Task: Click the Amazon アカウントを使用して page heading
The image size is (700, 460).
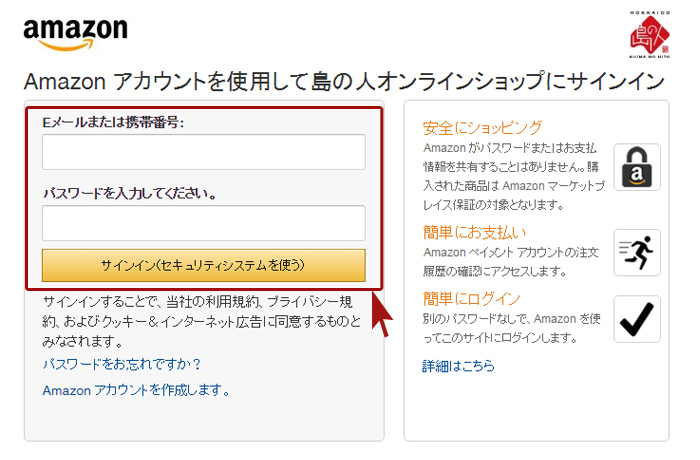Action: (344, 81)
